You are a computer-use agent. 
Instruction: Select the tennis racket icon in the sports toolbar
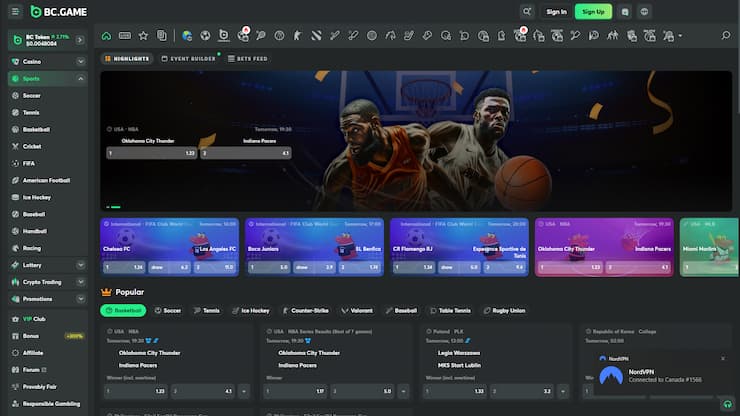[261, 36]
